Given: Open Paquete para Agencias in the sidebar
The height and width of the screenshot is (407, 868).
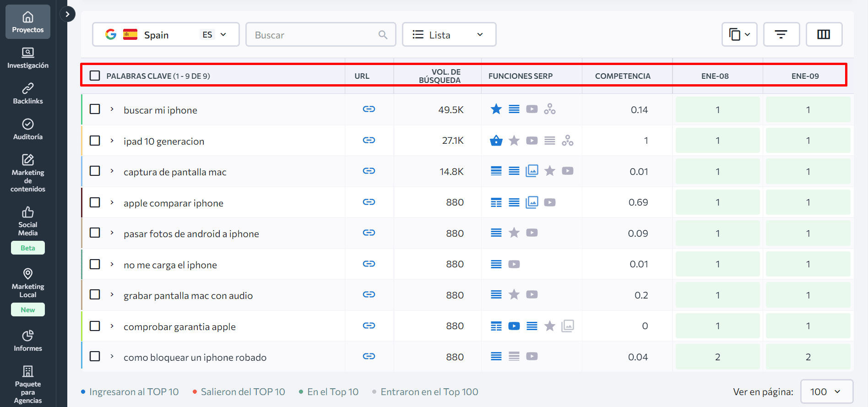Looking at the screenshot, I should [x=28, y=385].
